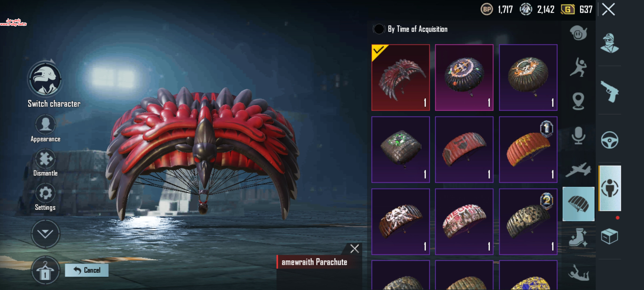Select the steering wheel vehicles category
Viewport: 644px width, 290px height.
pyautogui.click(x=610, y=140)
